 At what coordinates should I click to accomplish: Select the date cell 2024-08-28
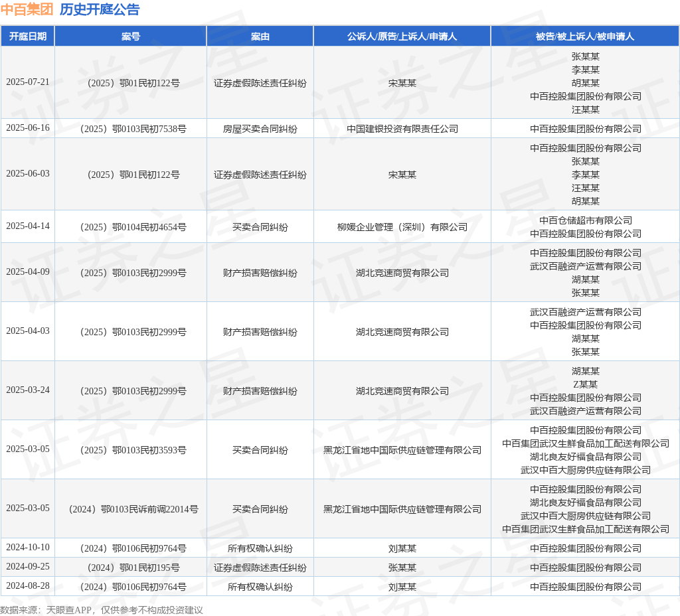pyautogui.click(x=28, y=586)
